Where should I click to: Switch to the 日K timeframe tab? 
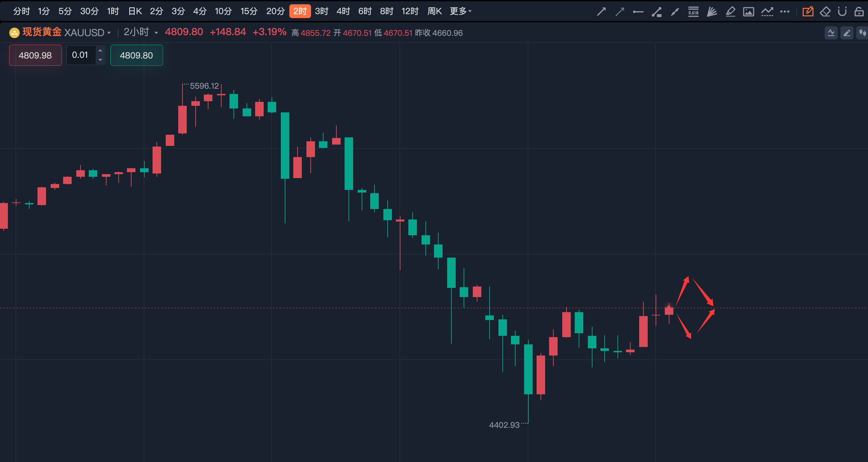(x=135, y=12)
